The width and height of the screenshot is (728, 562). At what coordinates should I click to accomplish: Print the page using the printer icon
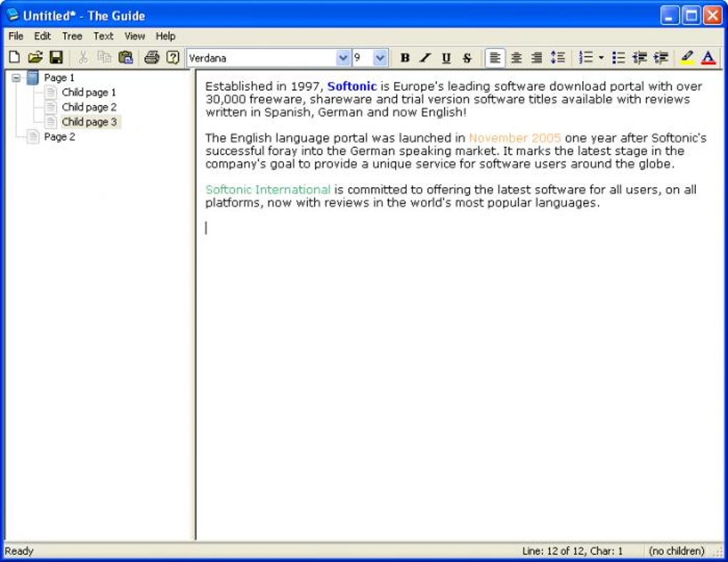click(x=151, y=58)
